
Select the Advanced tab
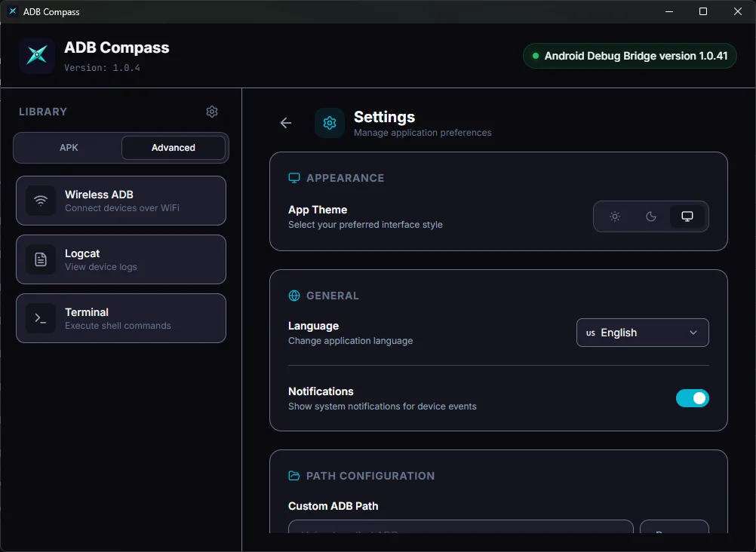pos(173,148)
